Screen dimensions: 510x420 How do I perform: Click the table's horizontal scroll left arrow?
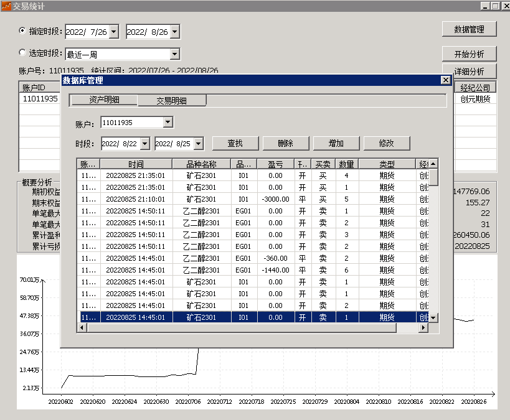click(x=82, y=328)
